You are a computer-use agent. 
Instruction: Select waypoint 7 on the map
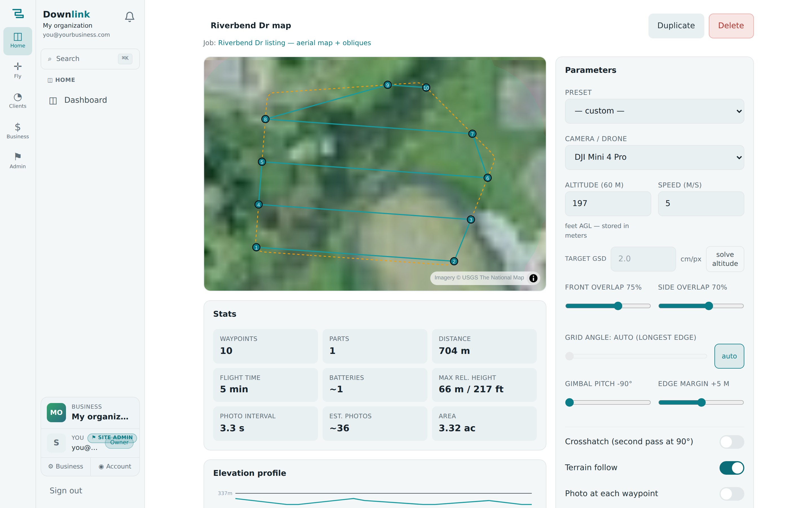(x=472, y=134)
